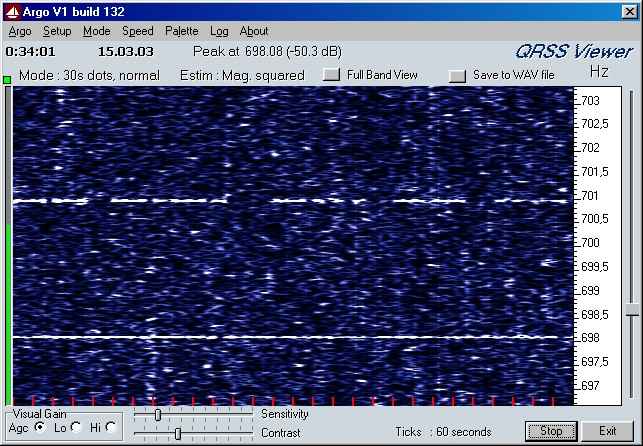Open the Palette menu

182,31
